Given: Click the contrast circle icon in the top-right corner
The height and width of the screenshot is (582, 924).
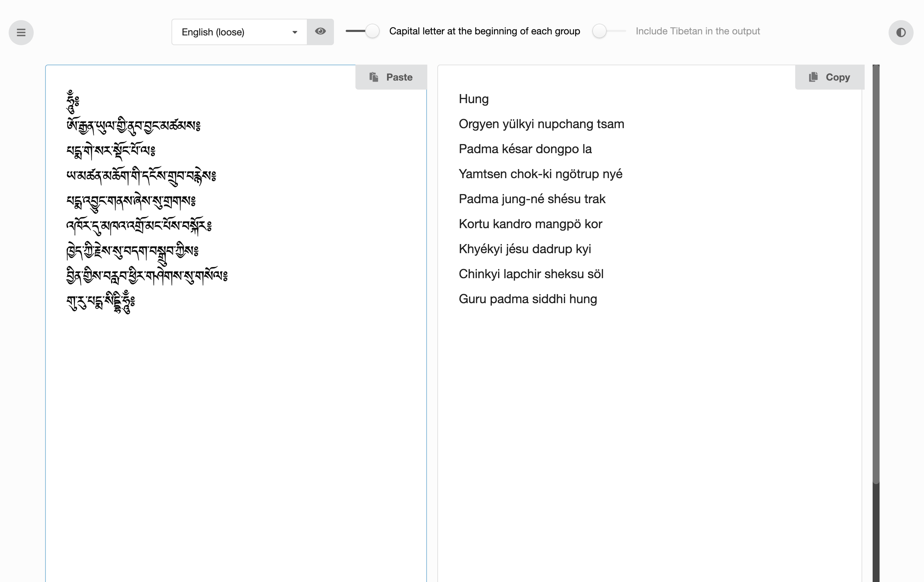Looking at the screenshot, I should click(x=901, y=32).
